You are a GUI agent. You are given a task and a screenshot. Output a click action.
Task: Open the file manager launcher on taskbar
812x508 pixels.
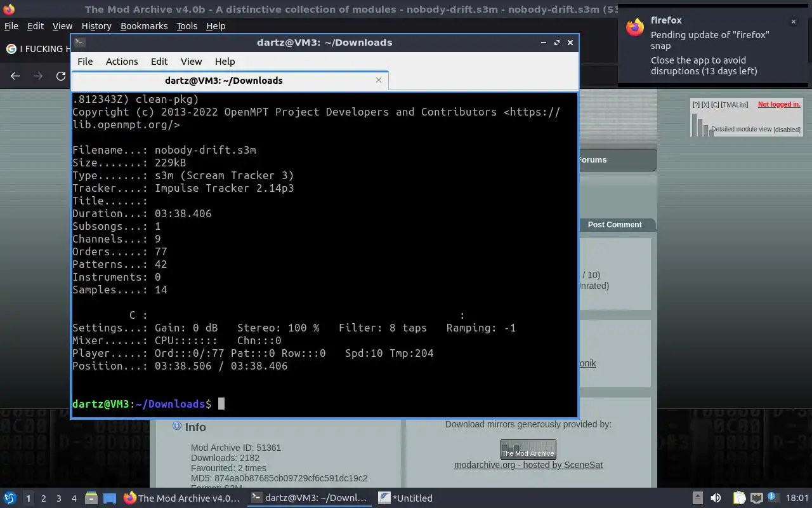coord(91,498)
